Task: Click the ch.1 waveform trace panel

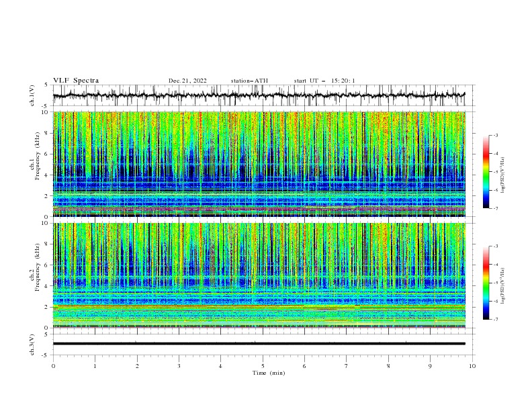Action: click(264, 95)
